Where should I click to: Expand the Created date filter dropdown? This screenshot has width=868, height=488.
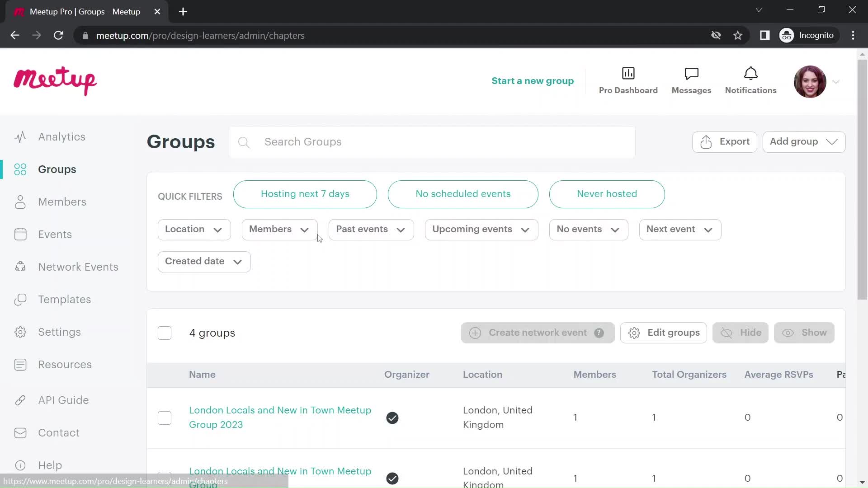[204, 262]
